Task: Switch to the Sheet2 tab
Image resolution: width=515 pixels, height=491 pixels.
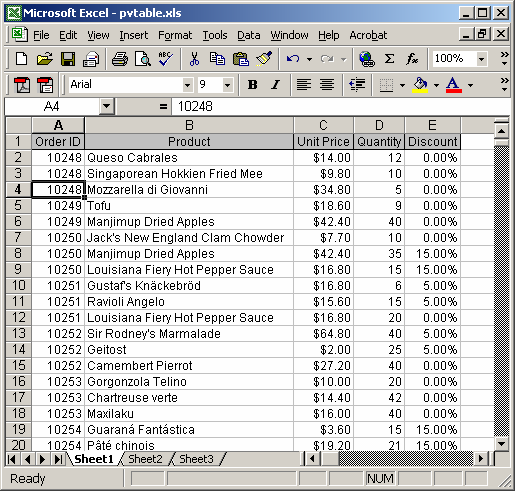Action: 145,459
